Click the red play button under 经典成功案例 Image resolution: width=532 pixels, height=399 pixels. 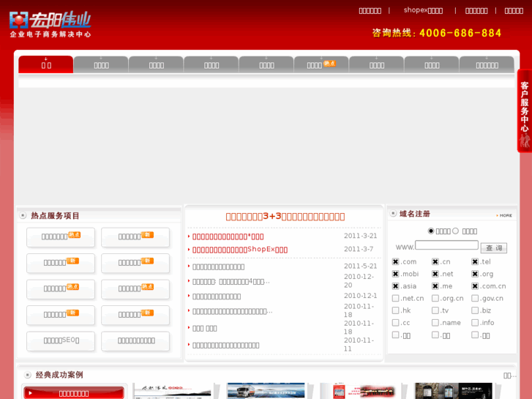[74, 393]
